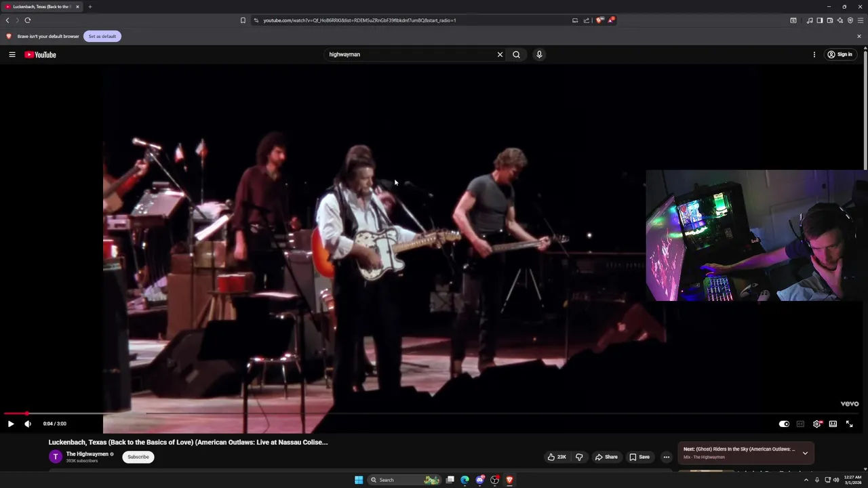The width and height of the screenshot is (868, 488).
Task: Sign in to YouTube
Action: click(840, 55)
